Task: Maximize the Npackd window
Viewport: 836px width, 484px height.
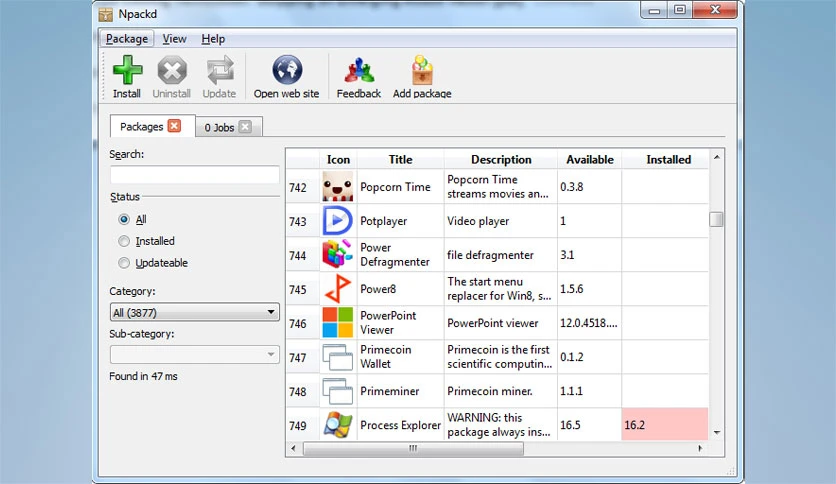Action: pos(680,10)
